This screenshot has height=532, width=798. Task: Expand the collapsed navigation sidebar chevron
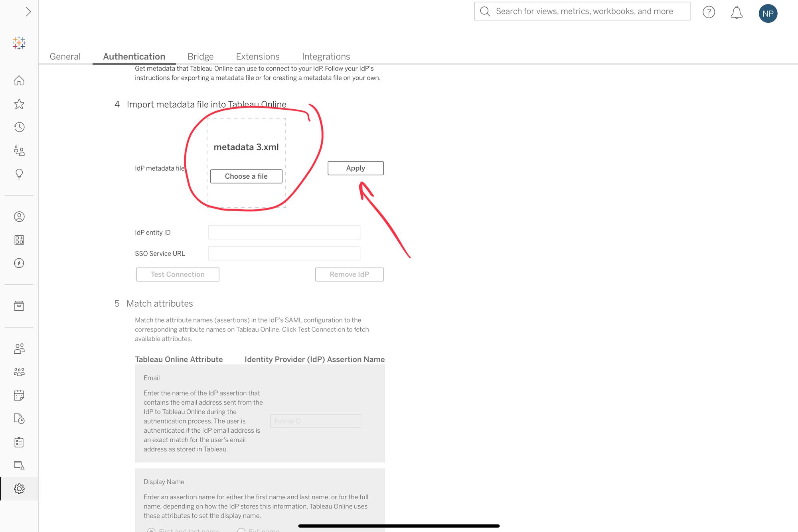pos(28,12)
